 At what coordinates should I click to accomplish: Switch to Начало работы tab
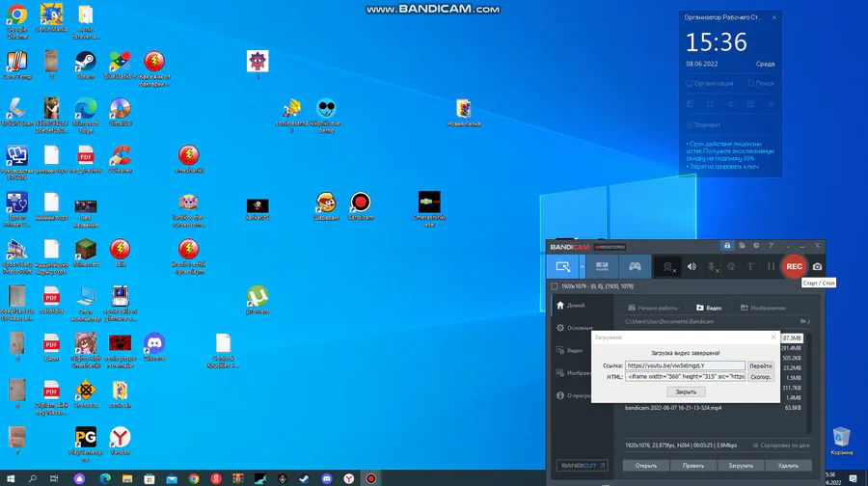coord(652,308)
